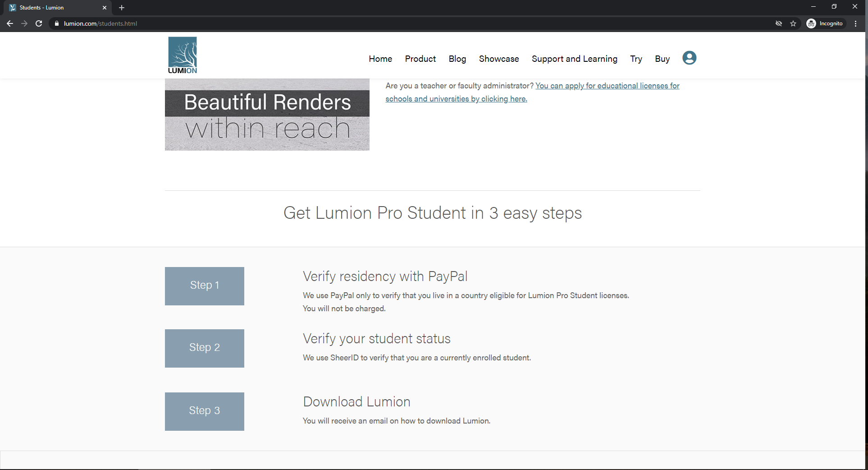
Task: Open Chrome three-dot menu
Action: click(x=855, y=23)
